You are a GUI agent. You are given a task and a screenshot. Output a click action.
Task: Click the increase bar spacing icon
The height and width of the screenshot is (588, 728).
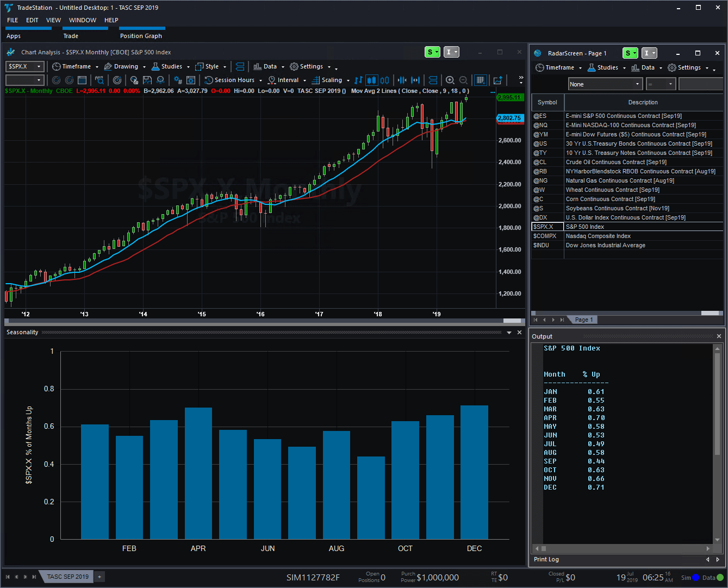click(415, 80)
